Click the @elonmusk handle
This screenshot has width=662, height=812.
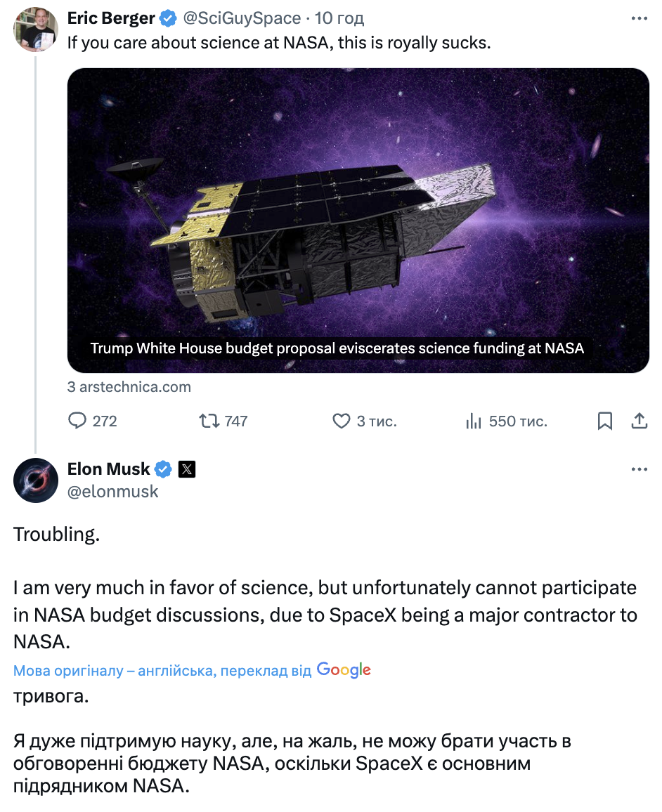(112, 492)
